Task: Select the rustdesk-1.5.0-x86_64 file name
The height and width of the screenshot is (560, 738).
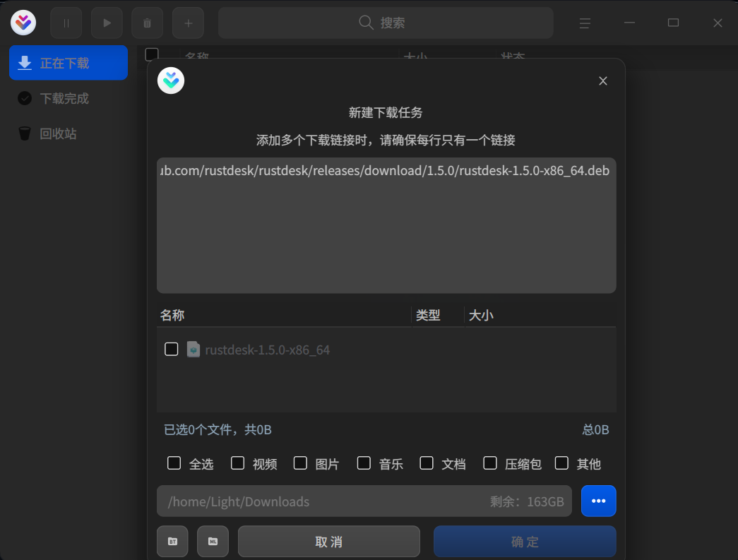Action: pos(268,350)
